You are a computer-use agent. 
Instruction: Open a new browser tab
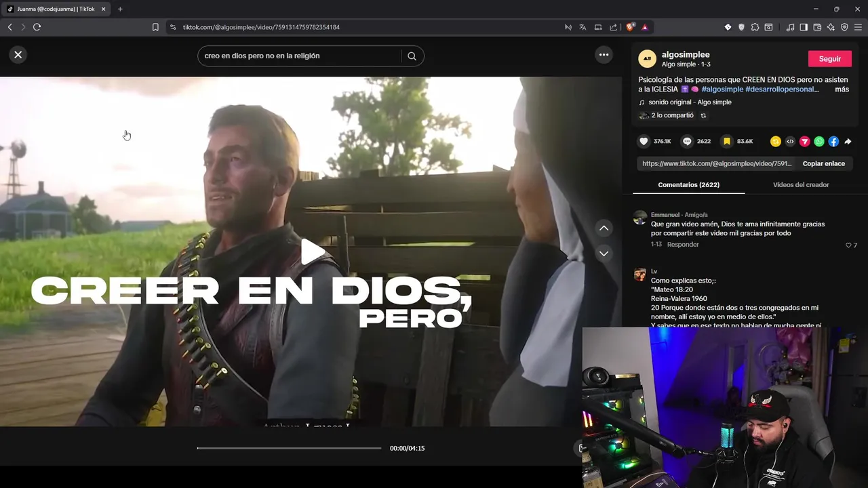coord(120,9)
